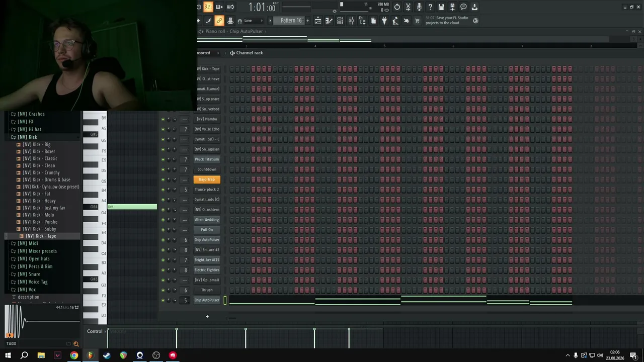Adjust volume knob of Bajo Trap channel
The image size is (644, 362).
pos(175,179)
